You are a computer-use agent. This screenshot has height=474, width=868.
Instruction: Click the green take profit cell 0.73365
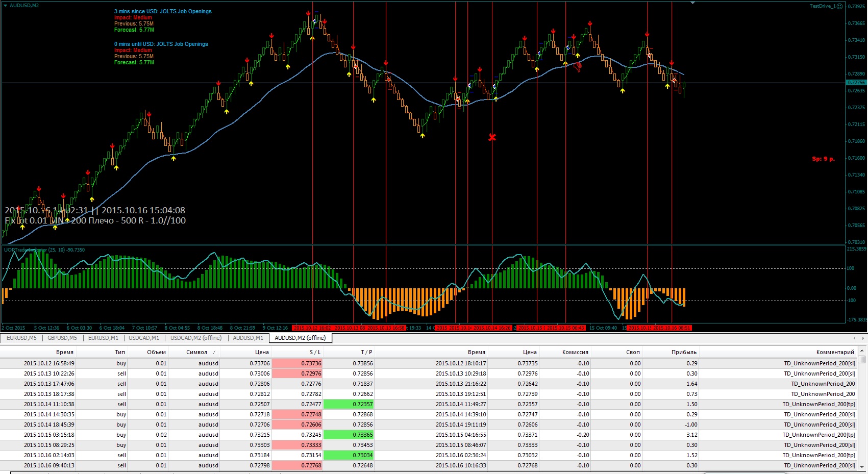tap(349, 435)
